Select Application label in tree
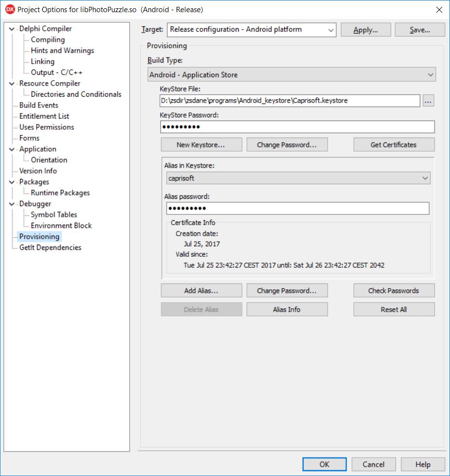450x476 pixels. pyautogui.click(x=37, y=149)
